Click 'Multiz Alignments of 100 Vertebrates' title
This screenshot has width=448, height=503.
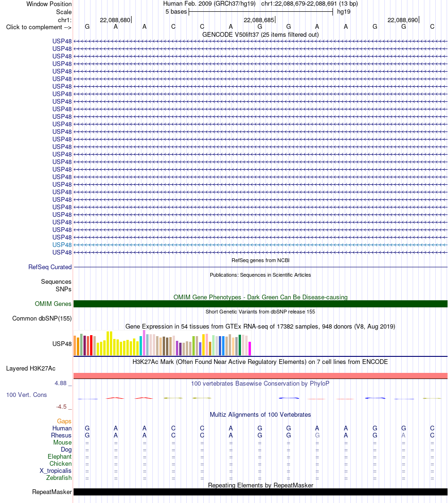[x=260, y=415]
